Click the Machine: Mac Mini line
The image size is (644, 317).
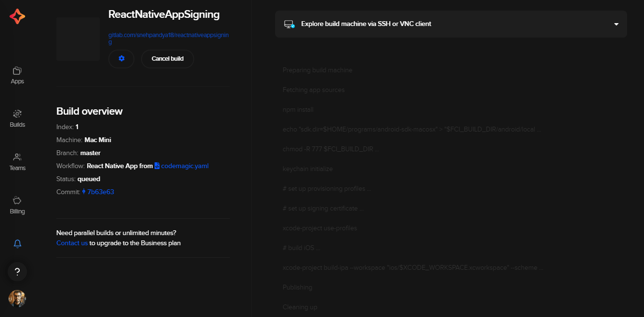click(x=84, y=140)
